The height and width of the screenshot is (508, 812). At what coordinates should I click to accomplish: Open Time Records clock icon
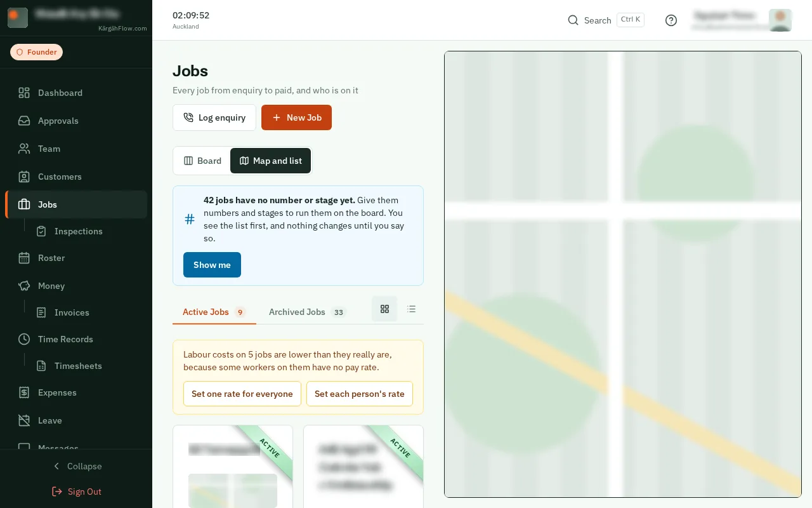click(24, 339)
